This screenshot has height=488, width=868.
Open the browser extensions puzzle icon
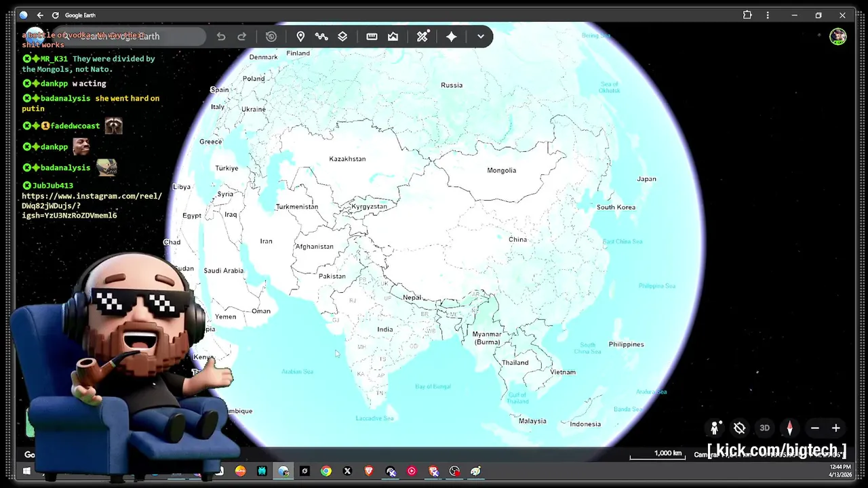[x=747, y=15]
